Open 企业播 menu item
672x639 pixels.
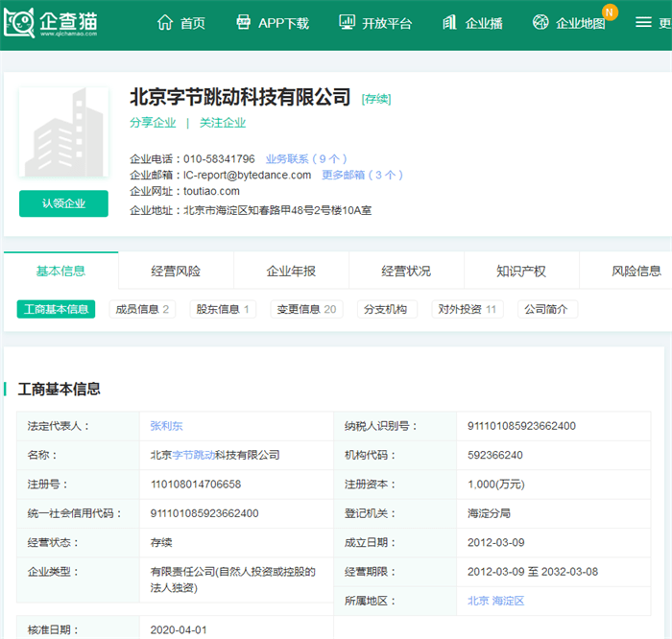[484, 23]
